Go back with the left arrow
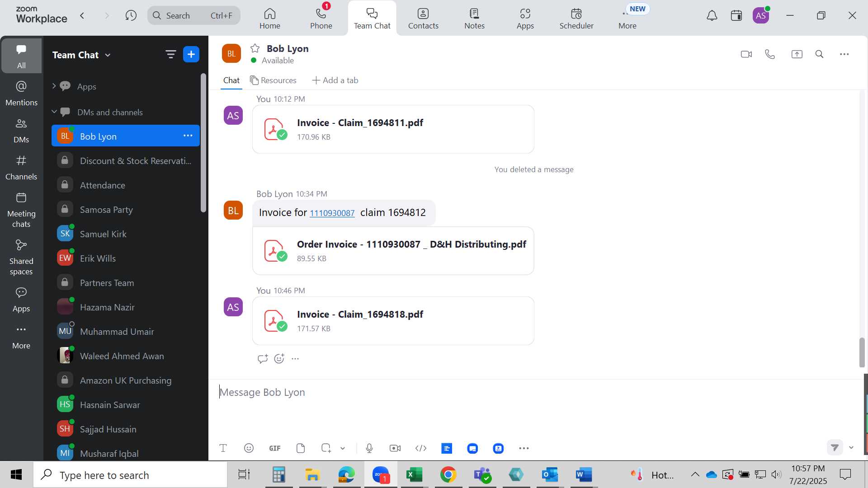The image size is (868, 488). coord(82,16)
